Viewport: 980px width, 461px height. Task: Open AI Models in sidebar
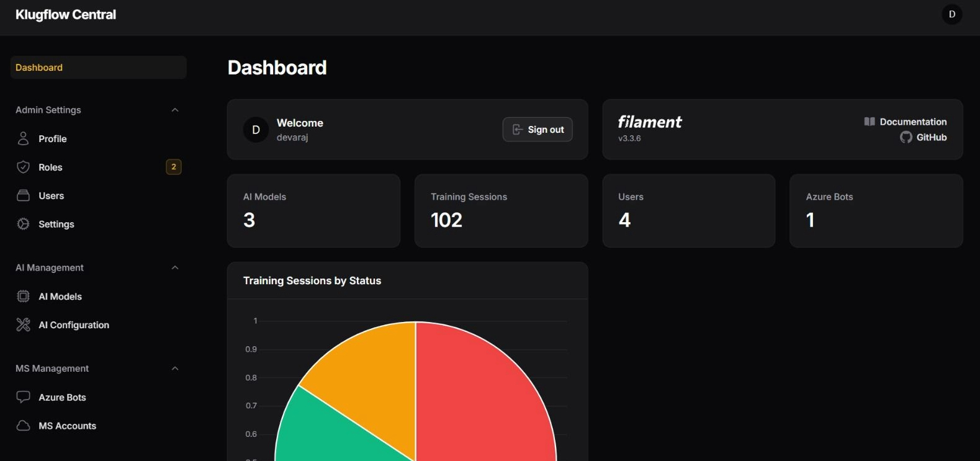pyautogui.click(x=98, y=296)
